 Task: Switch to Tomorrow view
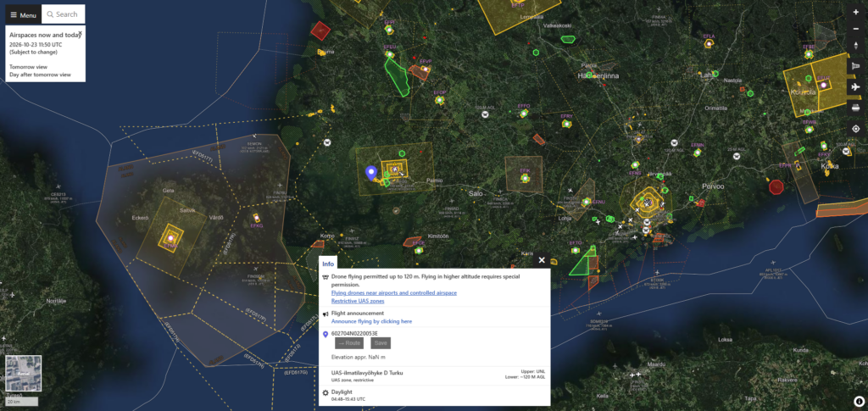coord(28,66)
